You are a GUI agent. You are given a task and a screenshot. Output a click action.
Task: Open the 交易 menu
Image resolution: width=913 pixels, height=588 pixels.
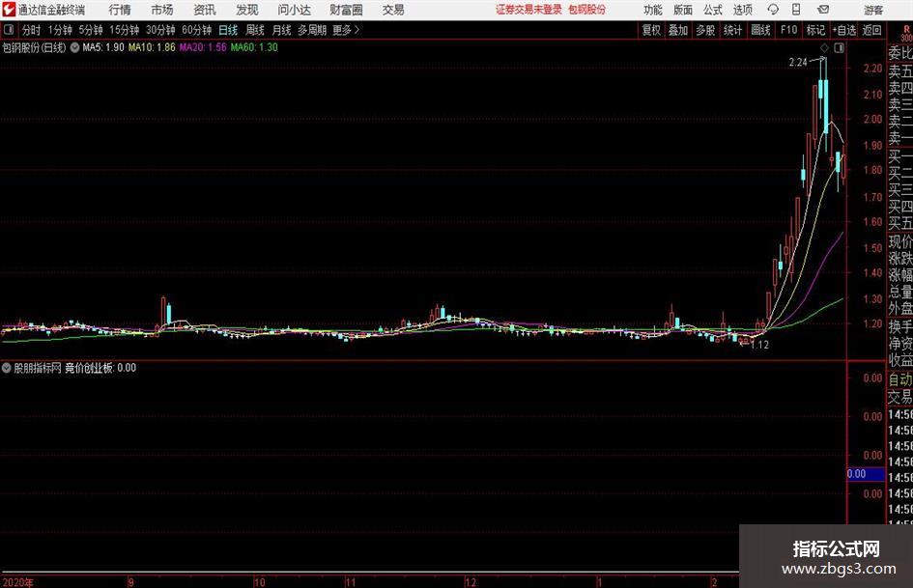pos(393,10)
